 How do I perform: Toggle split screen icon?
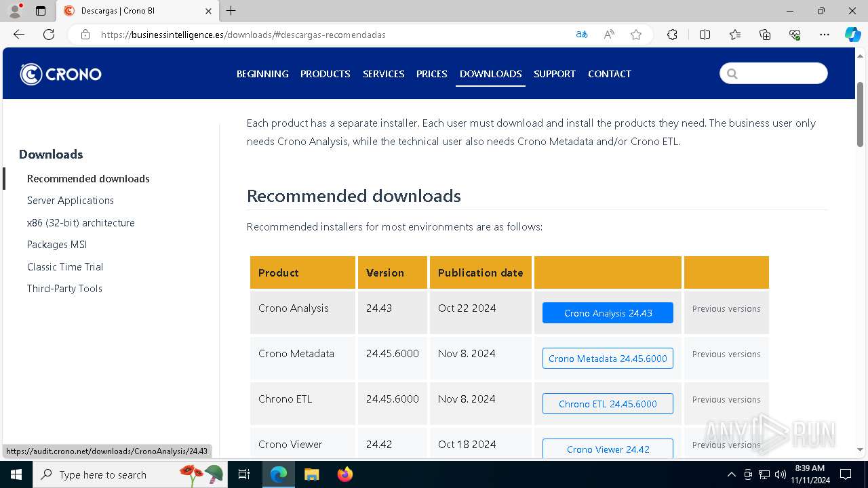(x=705, y=35)
